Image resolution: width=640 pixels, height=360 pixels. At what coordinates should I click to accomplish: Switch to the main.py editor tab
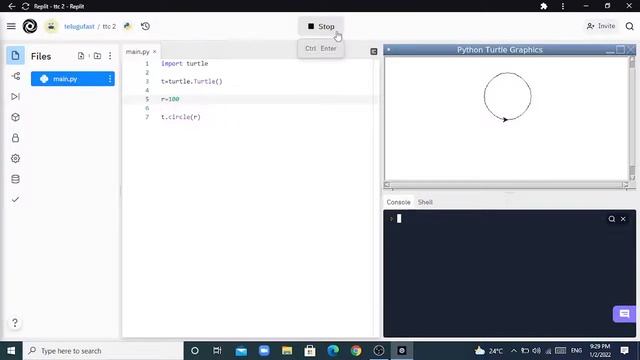point(138,52)
